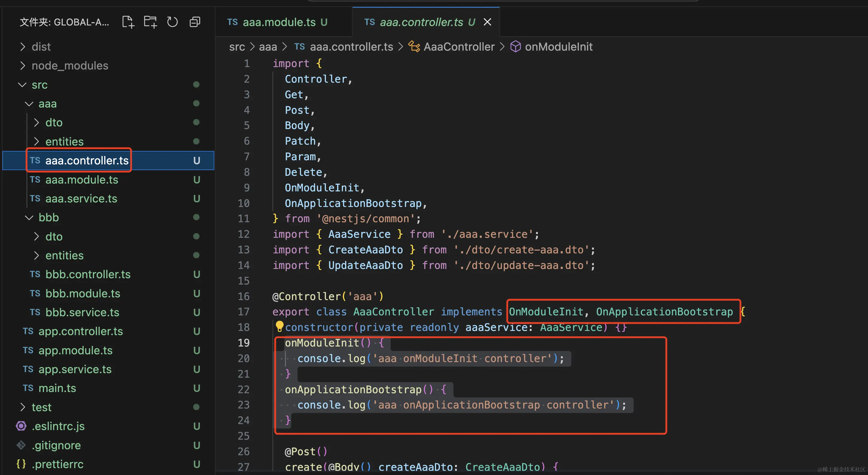
Task: Collapse the bbb folder
Action: 48,217
